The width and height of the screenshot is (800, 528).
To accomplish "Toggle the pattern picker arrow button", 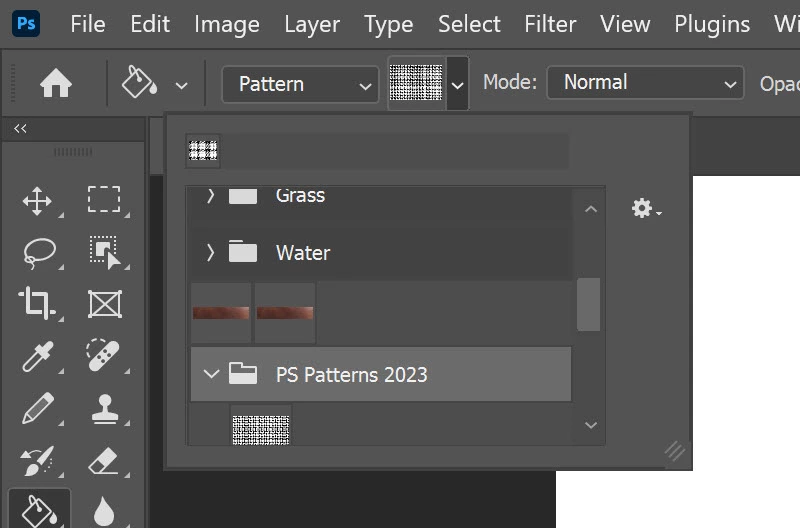I will pyautogui.click(x=458, y=84).
